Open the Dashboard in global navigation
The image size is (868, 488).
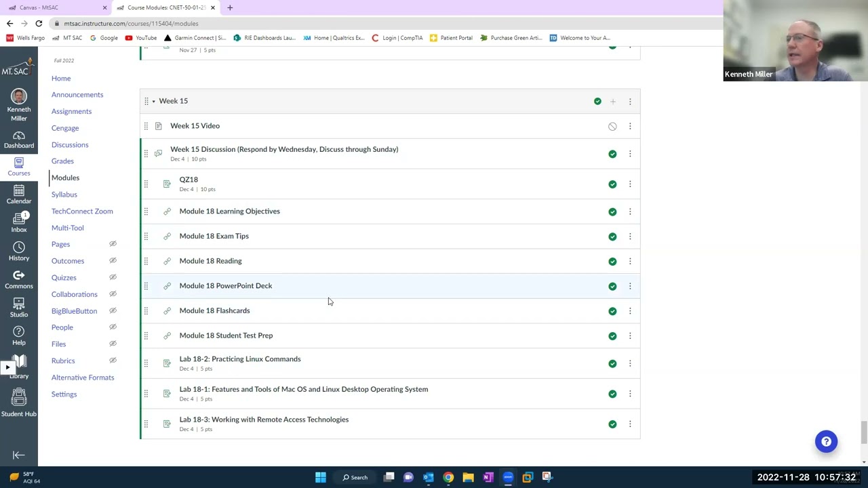19,140
